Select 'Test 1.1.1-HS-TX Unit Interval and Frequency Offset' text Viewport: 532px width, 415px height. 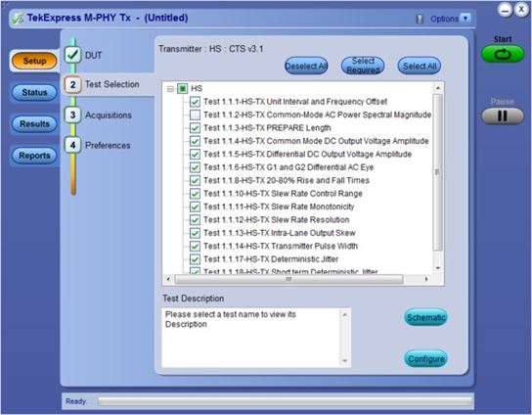pos(295,102)
